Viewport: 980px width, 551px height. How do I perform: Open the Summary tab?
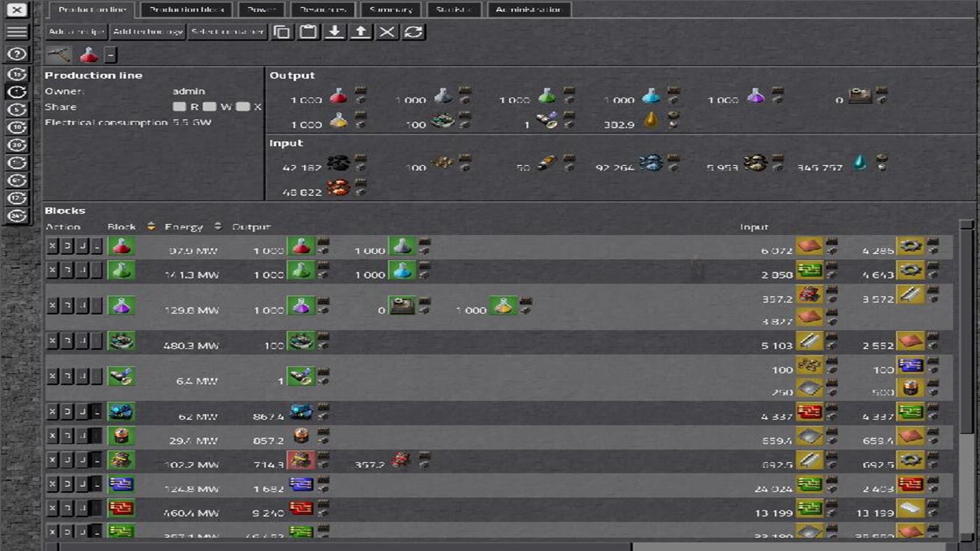391,10
